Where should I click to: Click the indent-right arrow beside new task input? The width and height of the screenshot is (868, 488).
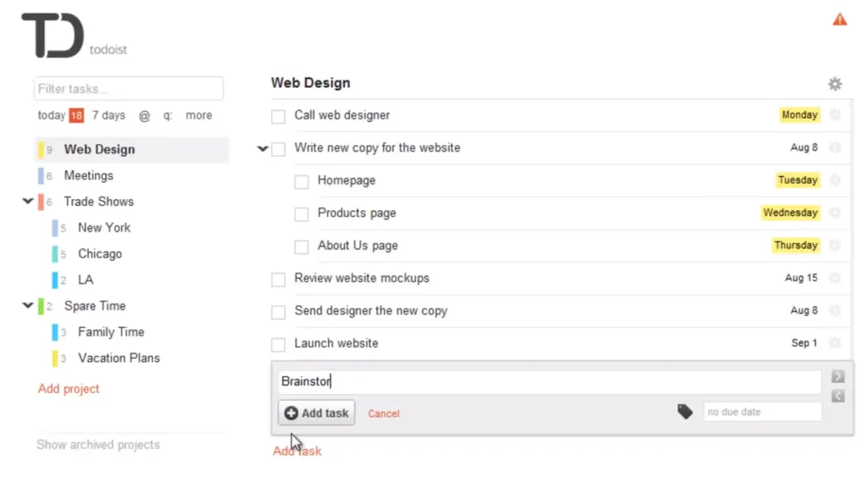(837, 376)
